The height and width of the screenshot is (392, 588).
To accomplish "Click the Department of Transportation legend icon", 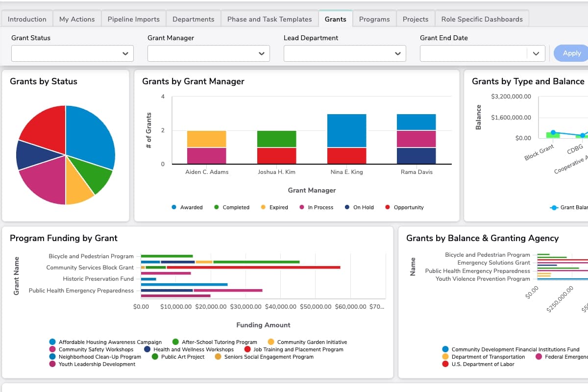I will click(445, 357).
